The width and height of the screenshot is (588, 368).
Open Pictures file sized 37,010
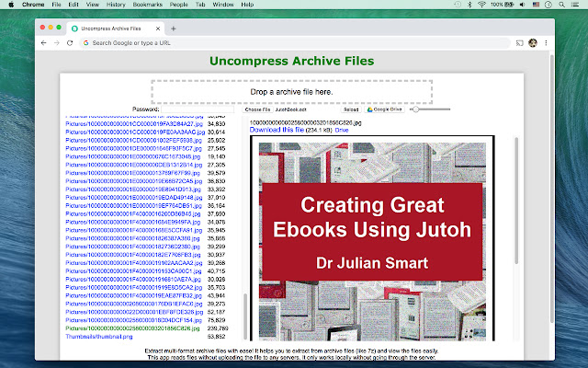pyautogui.click(x=134, y=198)
